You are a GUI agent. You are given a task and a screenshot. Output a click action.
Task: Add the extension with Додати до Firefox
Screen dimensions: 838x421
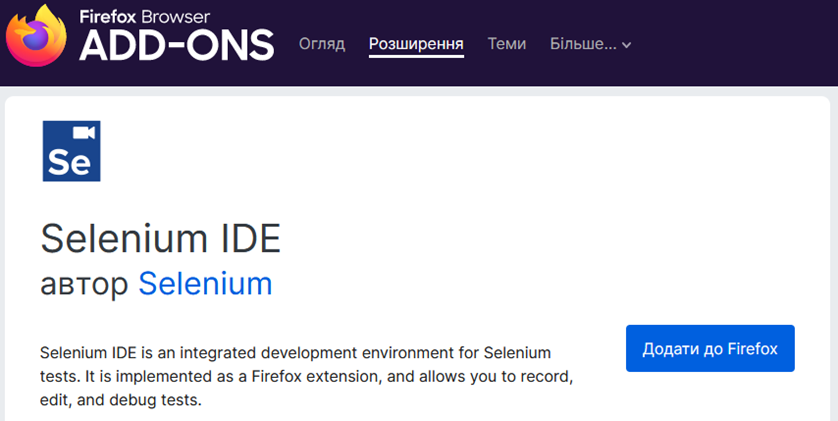coord(710,348)
